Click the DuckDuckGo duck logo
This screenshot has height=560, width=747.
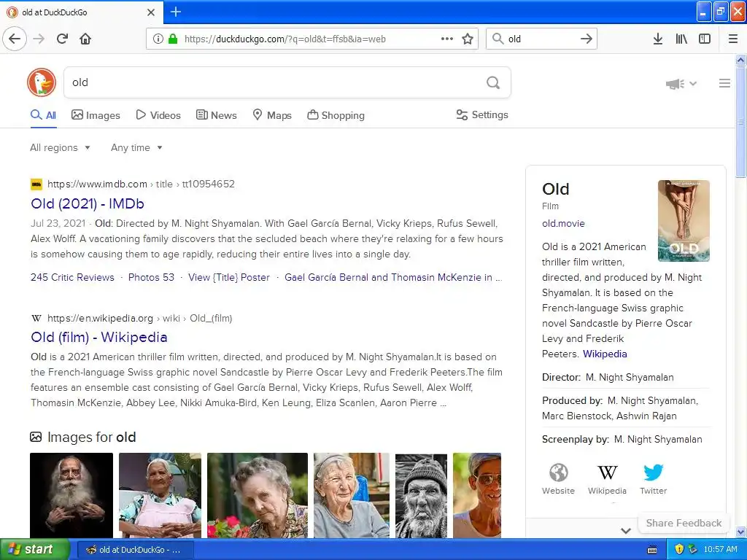[x=42, y=82]
